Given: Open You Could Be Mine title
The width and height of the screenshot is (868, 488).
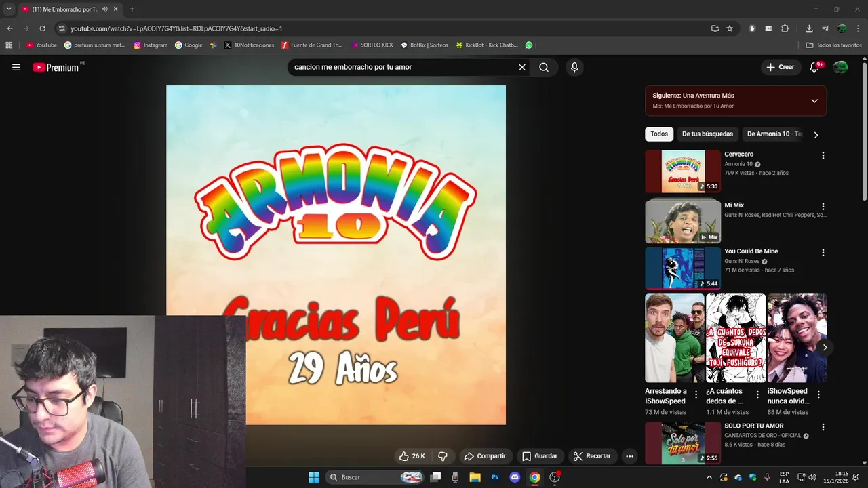Looking at the screenshot, I should [751, 251].
